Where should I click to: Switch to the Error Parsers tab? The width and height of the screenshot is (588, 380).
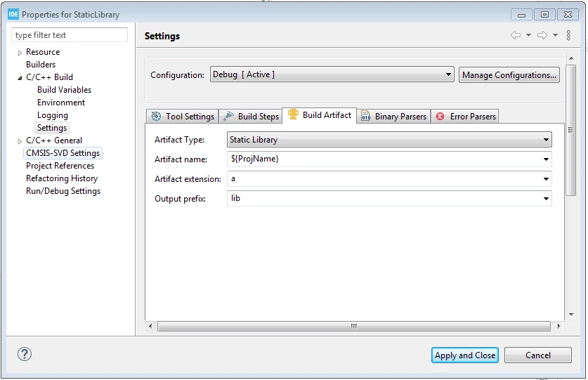465,117
